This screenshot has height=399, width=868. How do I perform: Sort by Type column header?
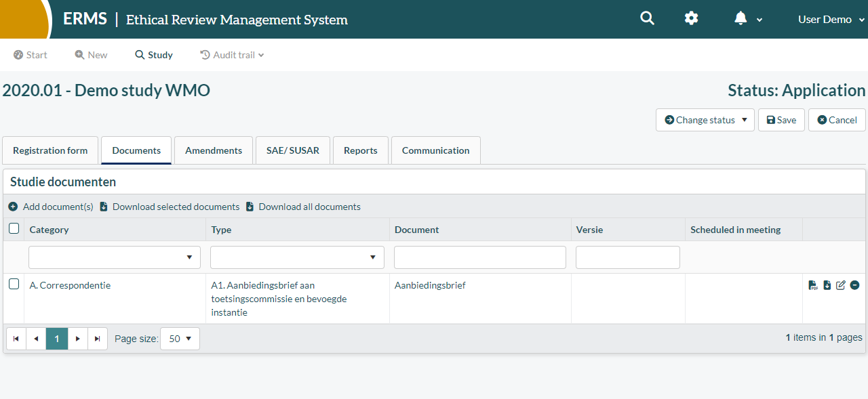pos(222,230)
